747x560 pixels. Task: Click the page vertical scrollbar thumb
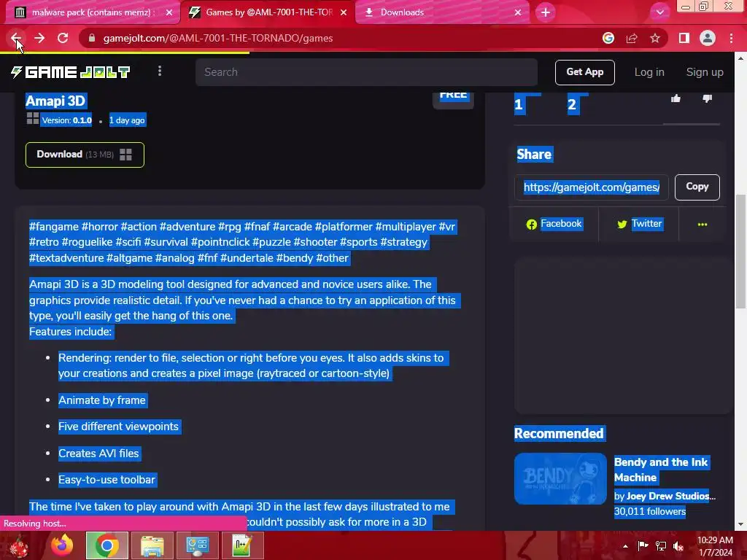740,252
